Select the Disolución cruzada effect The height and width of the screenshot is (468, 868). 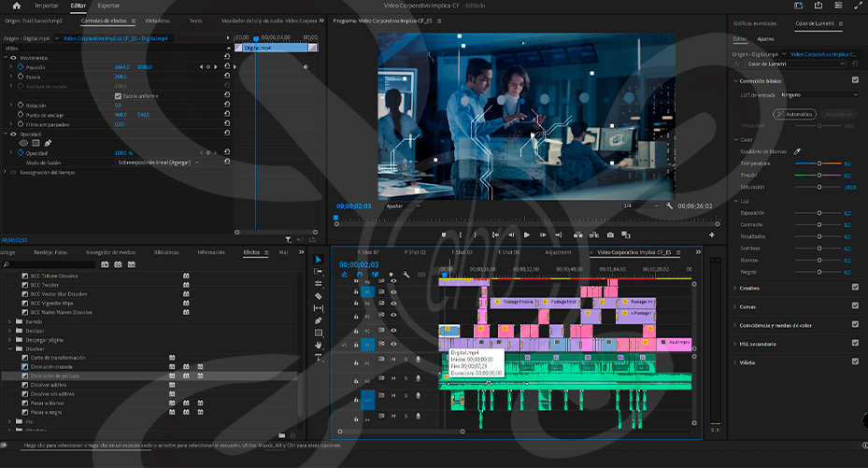(x=51, y=367)
